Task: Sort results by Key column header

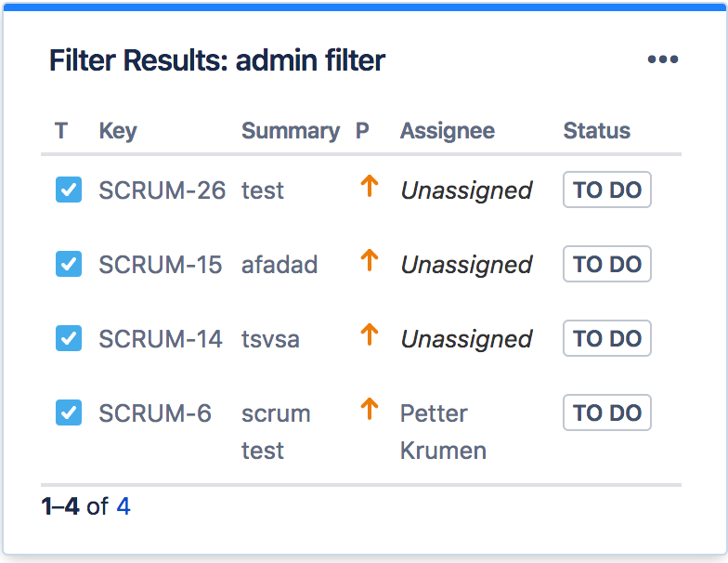Action: tap(118, 131)
